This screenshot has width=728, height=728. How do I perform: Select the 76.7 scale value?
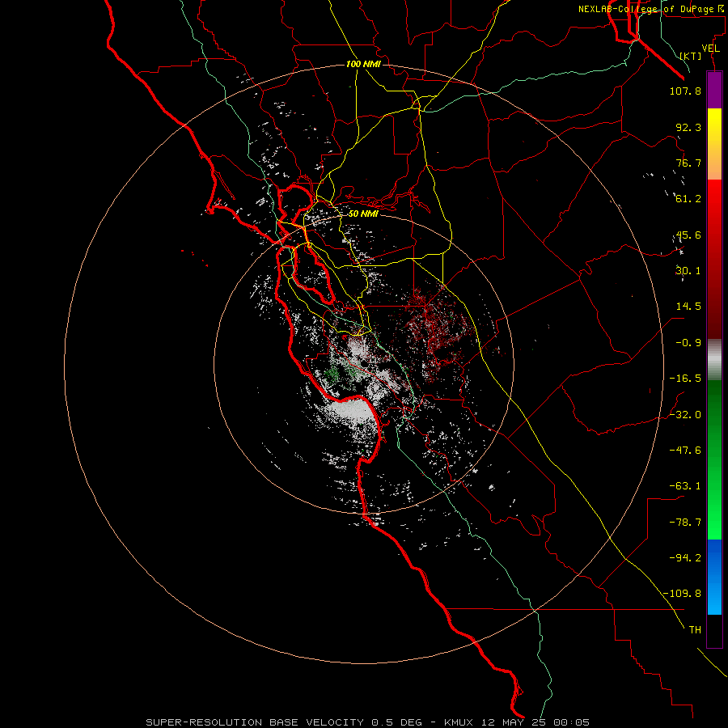click(x=688, y=163)
